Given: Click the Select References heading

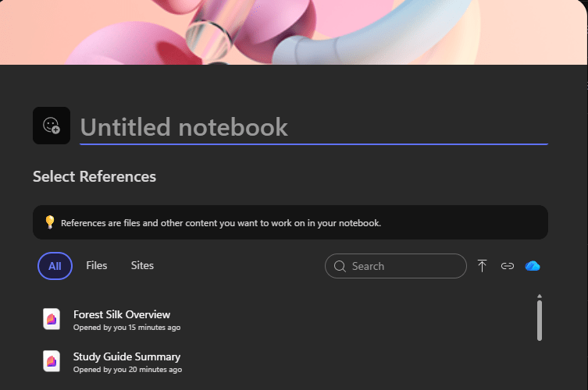Looking at the screenshot, I should coord(94,176).
